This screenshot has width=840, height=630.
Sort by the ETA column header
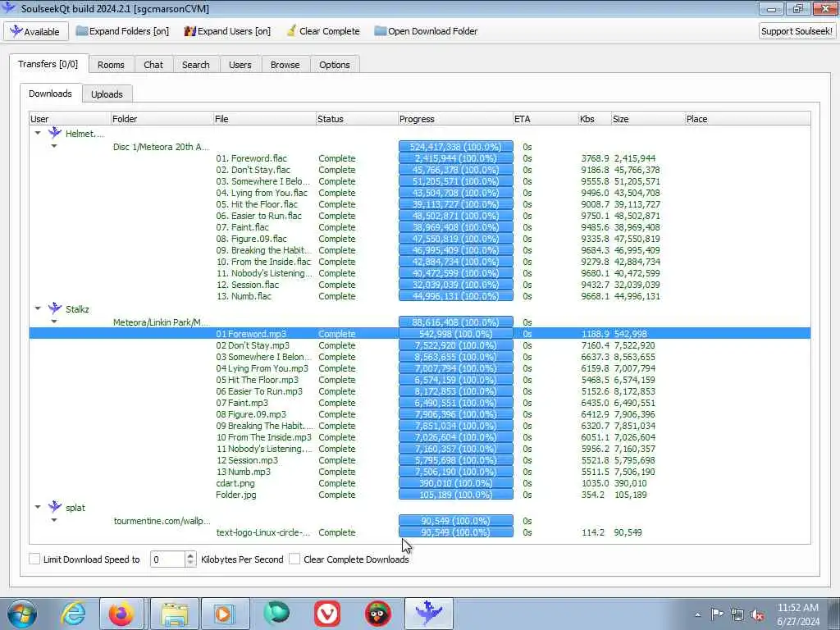tap(546, 119)
